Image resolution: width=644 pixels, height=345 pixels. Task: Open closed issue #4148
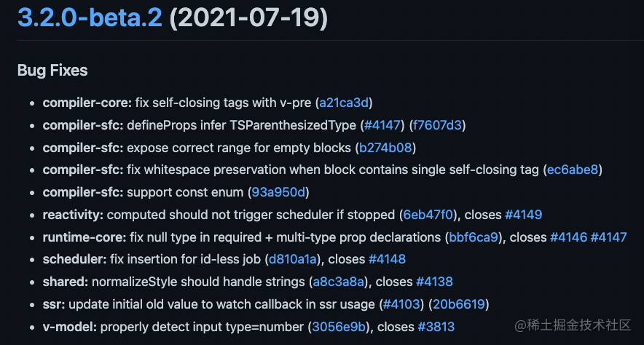point(387,259)
